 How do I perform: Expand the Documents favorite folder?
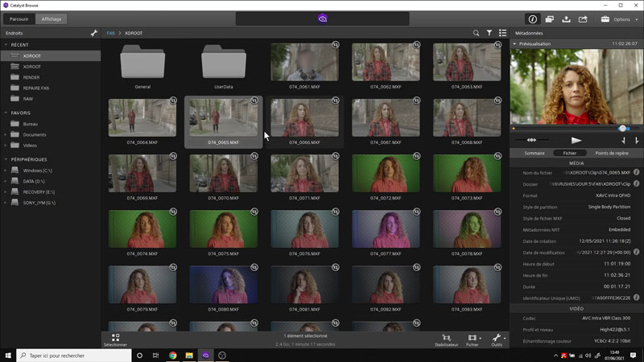6,134
